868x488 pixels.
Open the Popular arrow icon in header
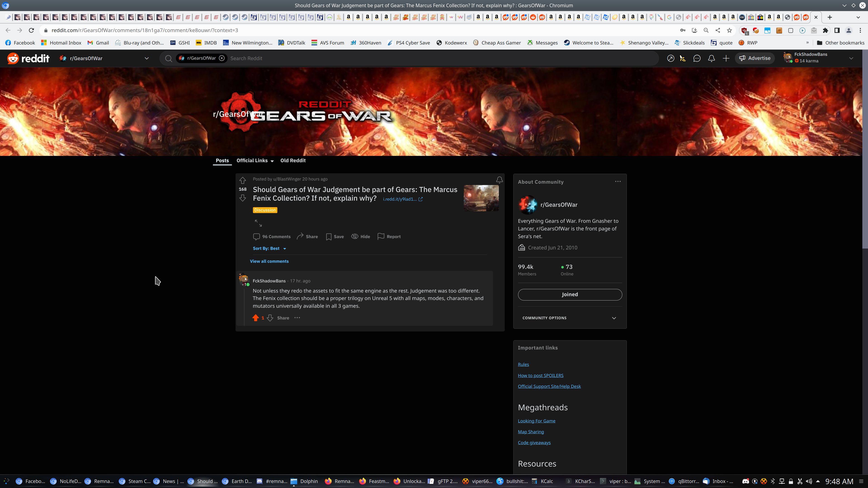670,58
